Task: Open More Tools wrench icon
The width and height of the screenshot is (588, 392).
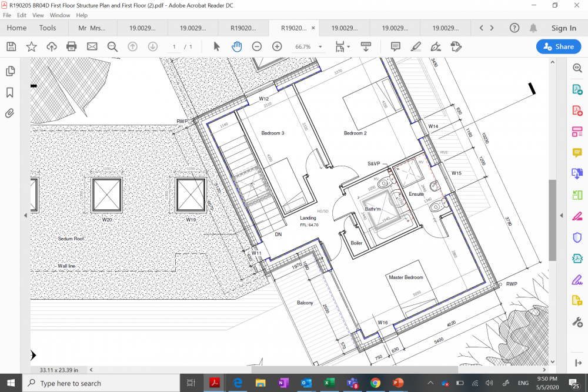Action: (x=577, y=322)
